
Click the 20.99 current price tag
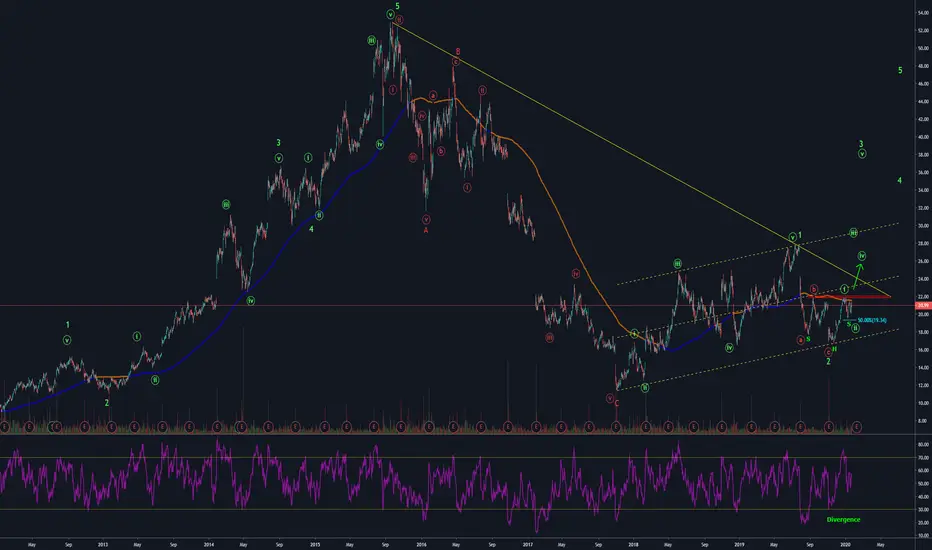[x=923, y=305]
